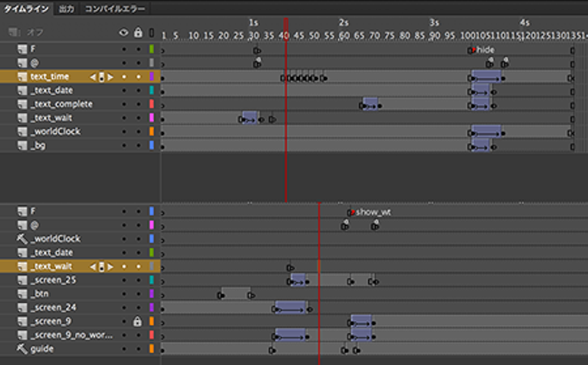Select the _btn layer
The image size is (588, 365).
coord(40,294)
